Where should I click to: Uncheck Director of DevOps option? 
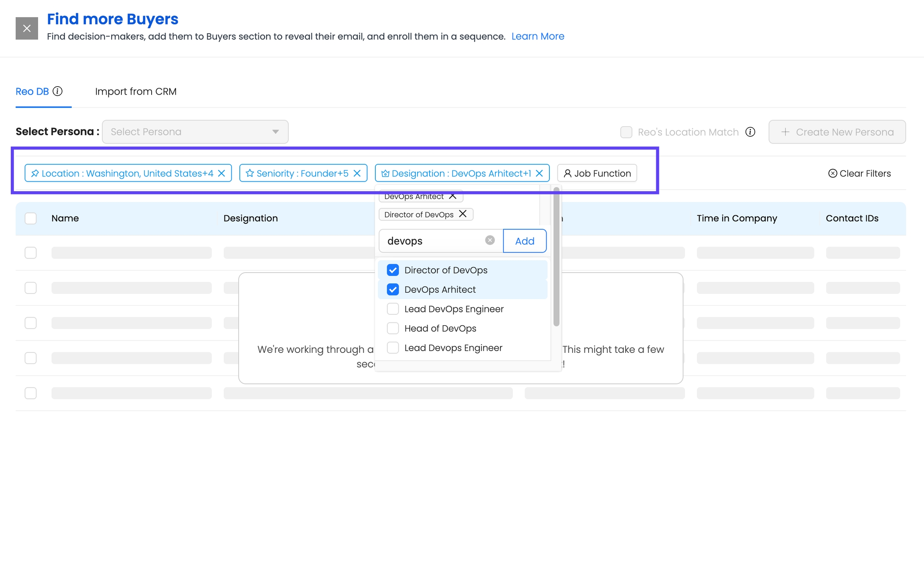coord(393,270)
